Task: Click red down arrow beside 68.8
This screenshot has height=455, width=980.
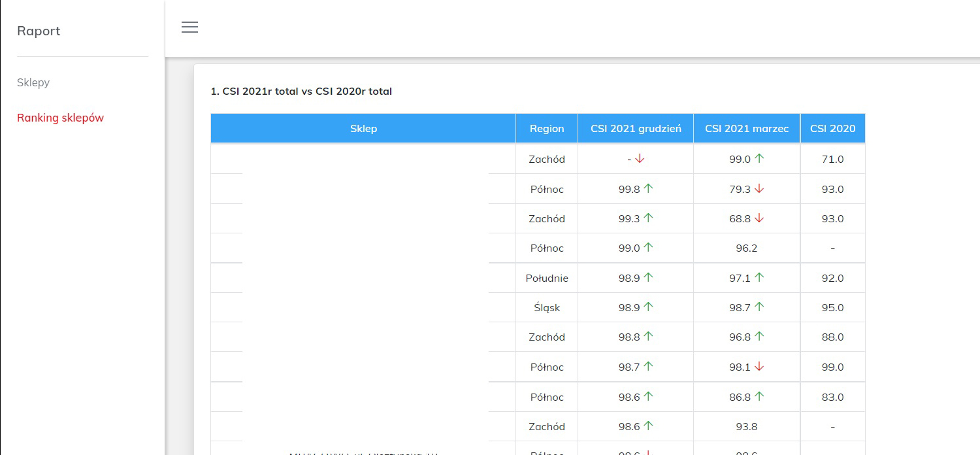Action: click(x=759, y=218)
